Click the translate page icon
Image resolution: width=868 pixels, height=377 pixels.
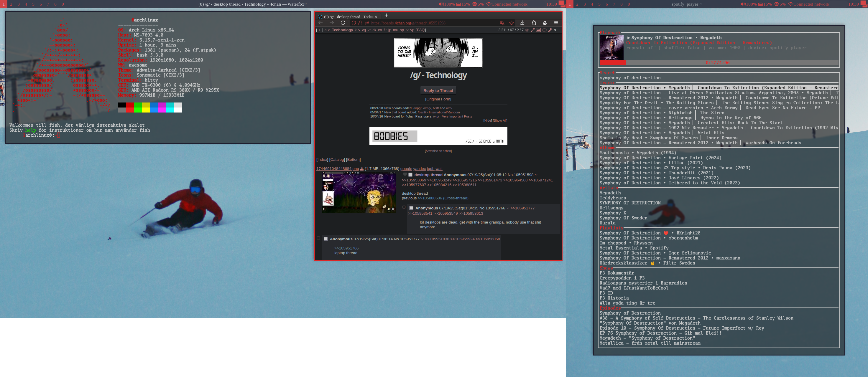click(x=502, y=23)
